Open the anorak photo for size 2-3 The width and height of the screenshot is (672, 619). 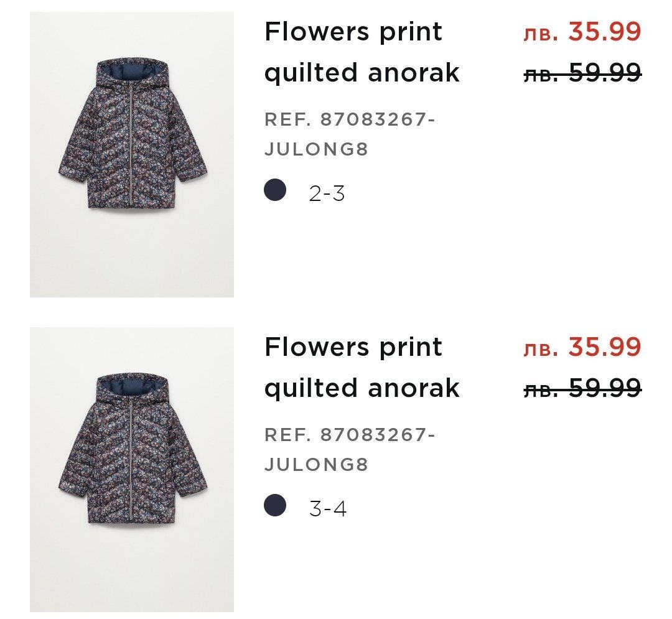132,154
